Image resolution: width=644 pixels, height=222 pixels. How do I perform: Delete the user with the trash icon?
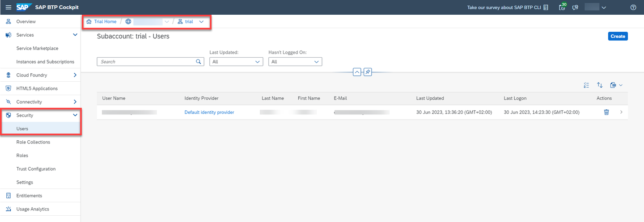[606, 112]
